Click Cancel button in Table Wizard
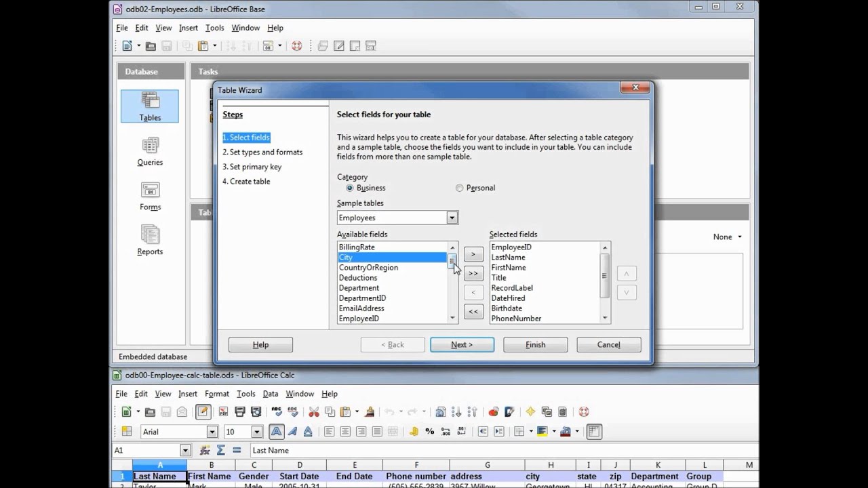 click(608, 344)
